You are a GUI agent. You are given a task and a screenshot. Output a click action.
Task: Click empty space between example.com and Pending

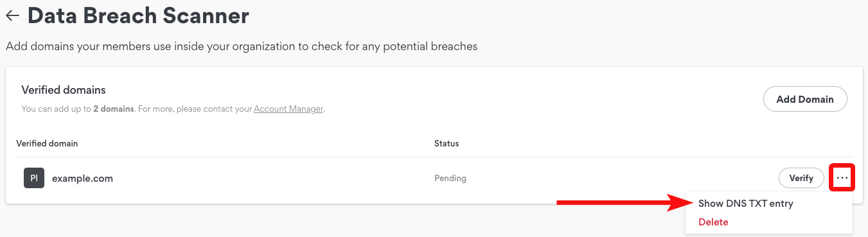[x=273, y=179]
